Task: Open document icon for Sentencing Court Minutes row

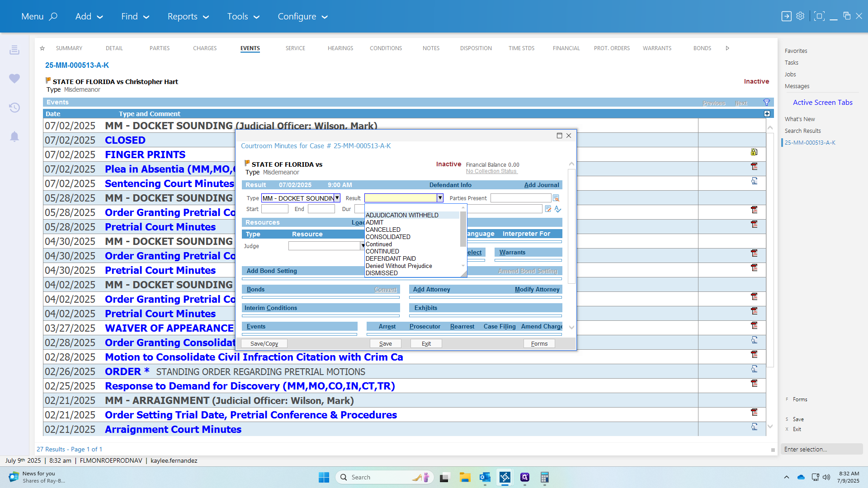Action: [x=754, y=181]
